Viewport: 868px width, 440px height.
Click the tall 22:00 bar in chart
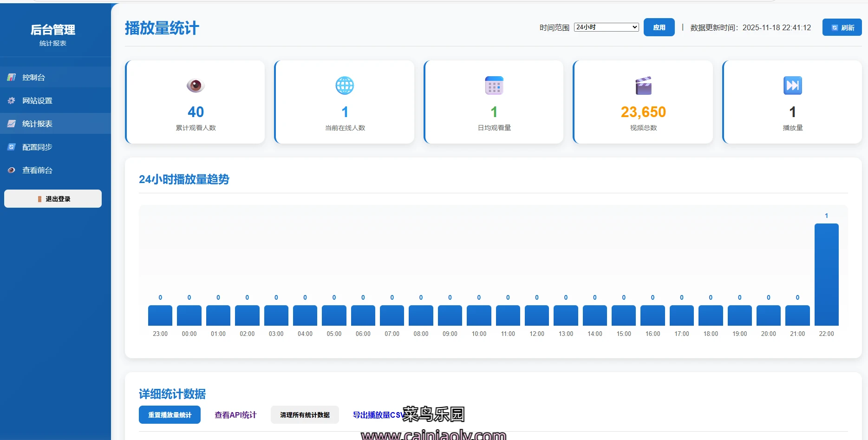pos(826,274)
